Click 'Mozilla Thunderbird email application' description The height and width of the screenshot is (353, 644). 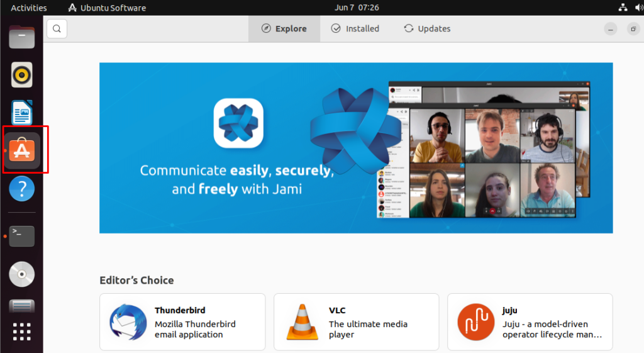195,329
